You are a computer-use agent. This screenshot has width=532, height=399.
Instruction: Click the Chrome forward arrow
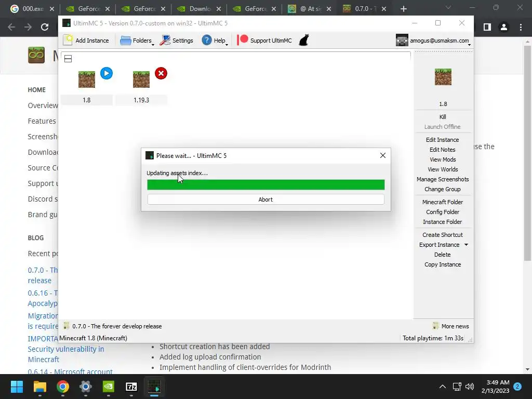coord(28,27)
